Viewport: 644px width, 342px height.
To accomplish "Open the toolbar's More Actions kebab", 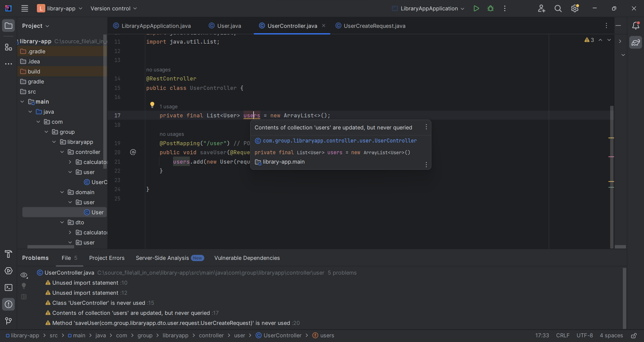I will click(x=505, y=8).
